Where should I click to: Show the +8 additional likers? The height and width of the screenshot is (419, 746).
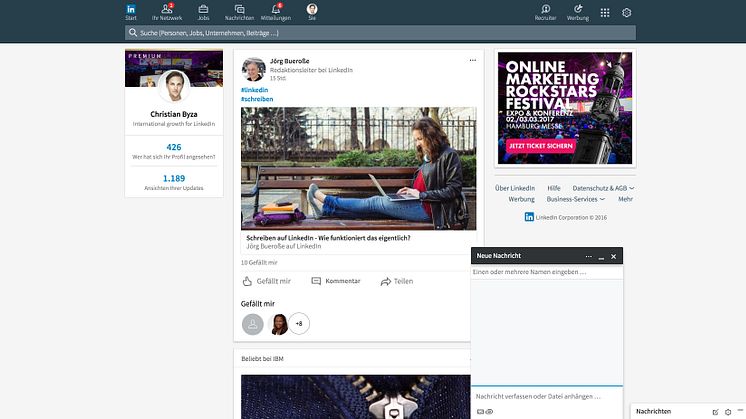299,324
